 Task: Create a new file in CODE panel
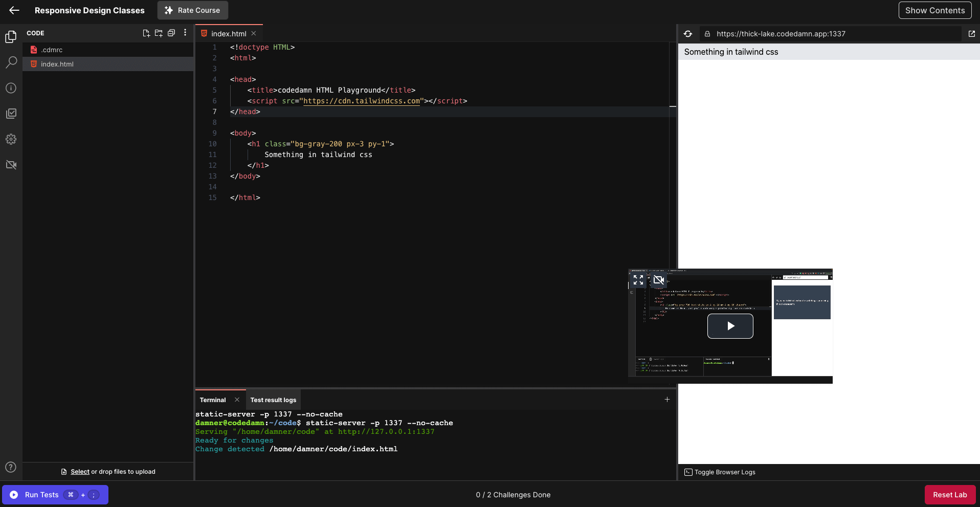146,33
